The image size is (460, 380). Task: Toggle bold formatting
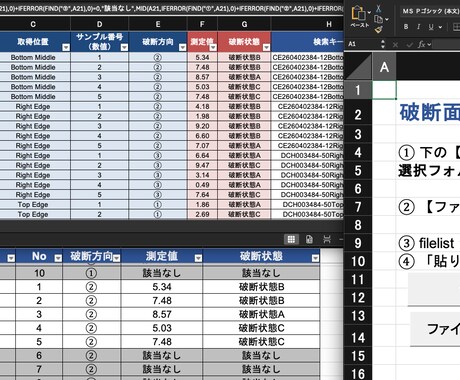(x=406, y=27)
